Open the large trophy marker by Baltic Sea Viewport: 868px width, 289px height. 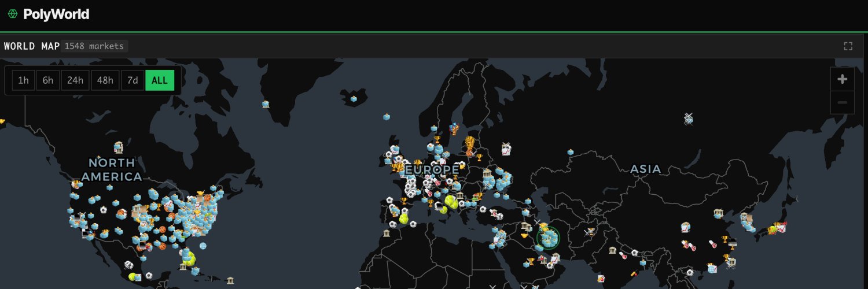click(470, 142)
